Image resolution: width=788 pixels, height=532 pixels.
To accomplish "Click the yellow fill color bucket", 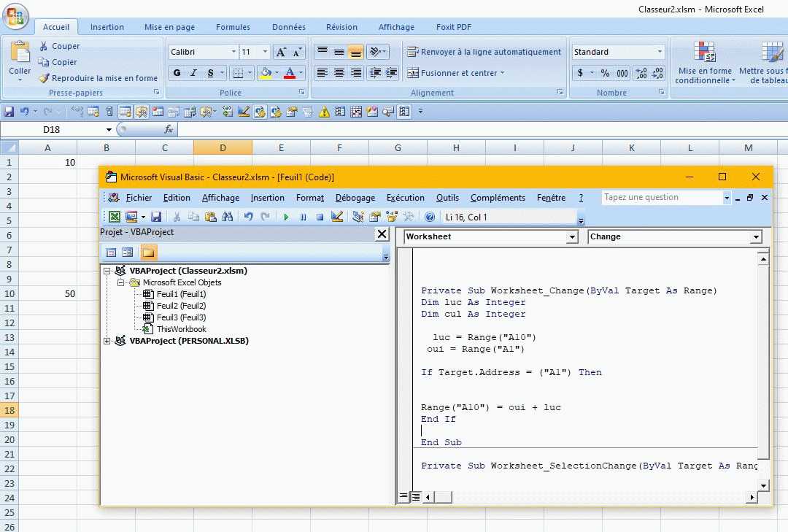I will coord(266,73).
